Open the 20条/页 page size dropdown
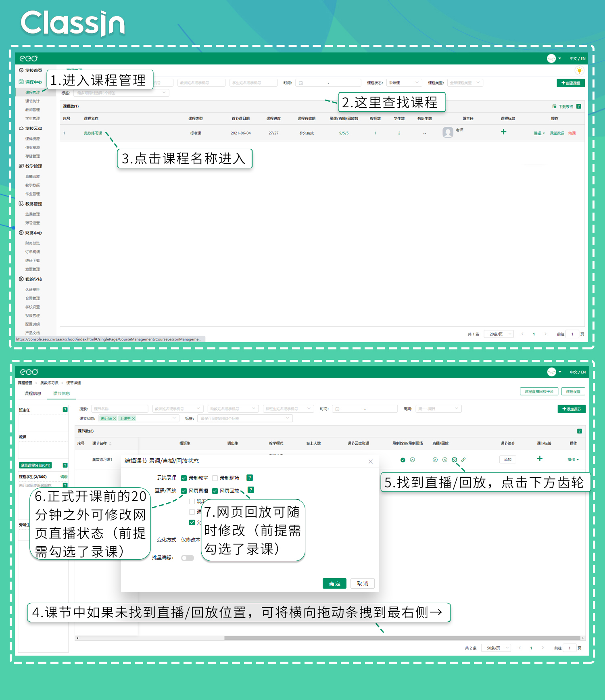Viewport: 605px width, 700px height. pyautogui.click(x=499, y=334)
